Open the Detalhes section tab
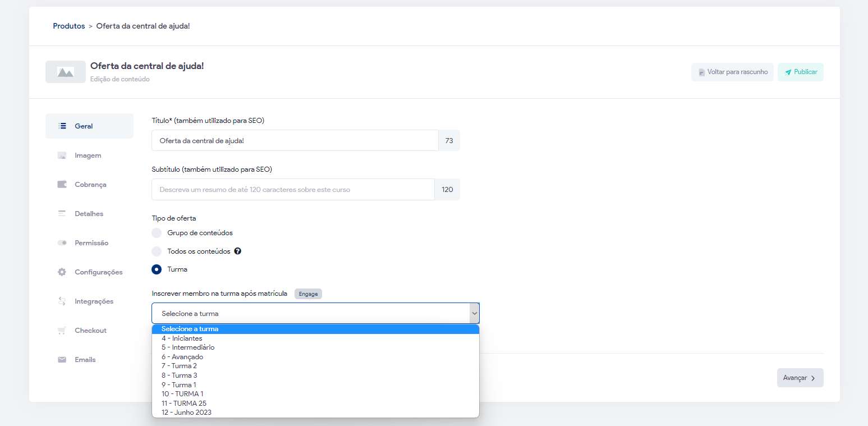This screenshot has height=426, width=868. (x=89, y=214)
